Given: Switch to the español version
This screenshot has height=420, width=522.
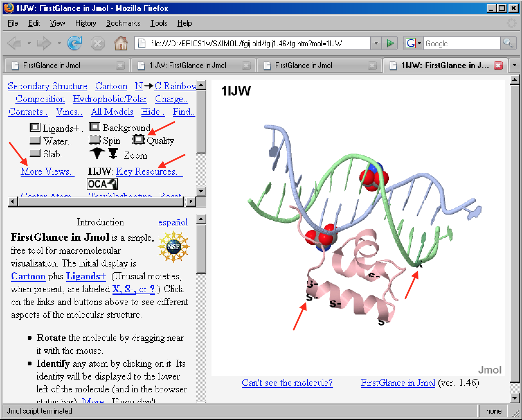Looking at the screenshot, I should pyautogui.click(x=173, y=222).
